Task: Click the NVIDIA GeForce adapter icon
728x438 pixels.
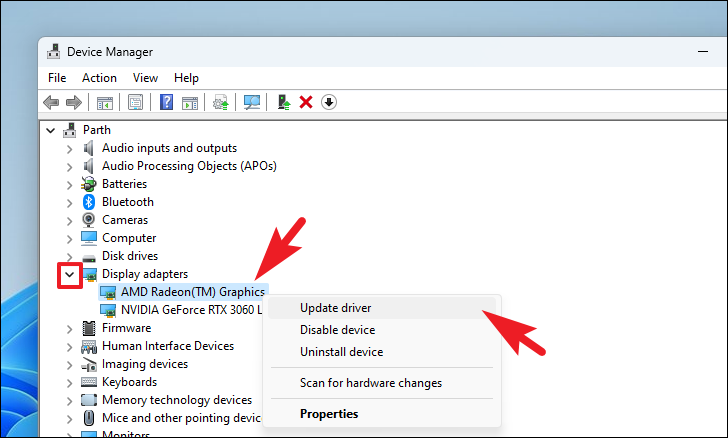Action: tap(108, 310)
